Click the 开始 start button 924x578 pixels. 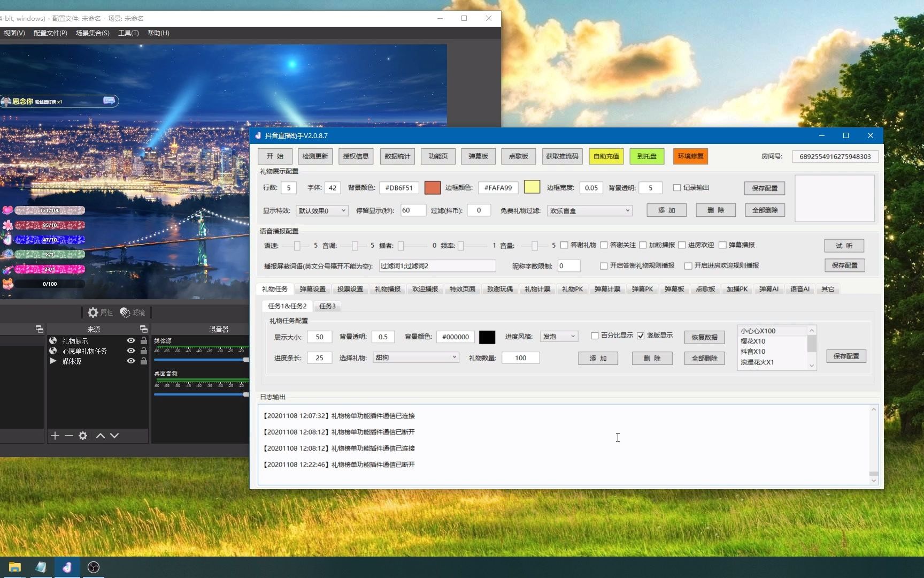point(275,156)
